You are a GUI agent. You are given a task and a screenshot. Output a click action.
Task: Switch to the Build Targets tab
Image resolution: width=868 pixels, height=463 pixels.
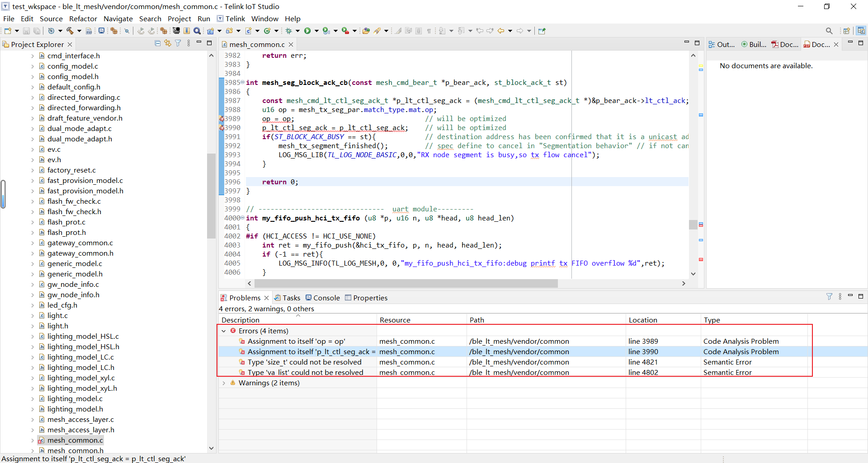click(x=754, y=44)
